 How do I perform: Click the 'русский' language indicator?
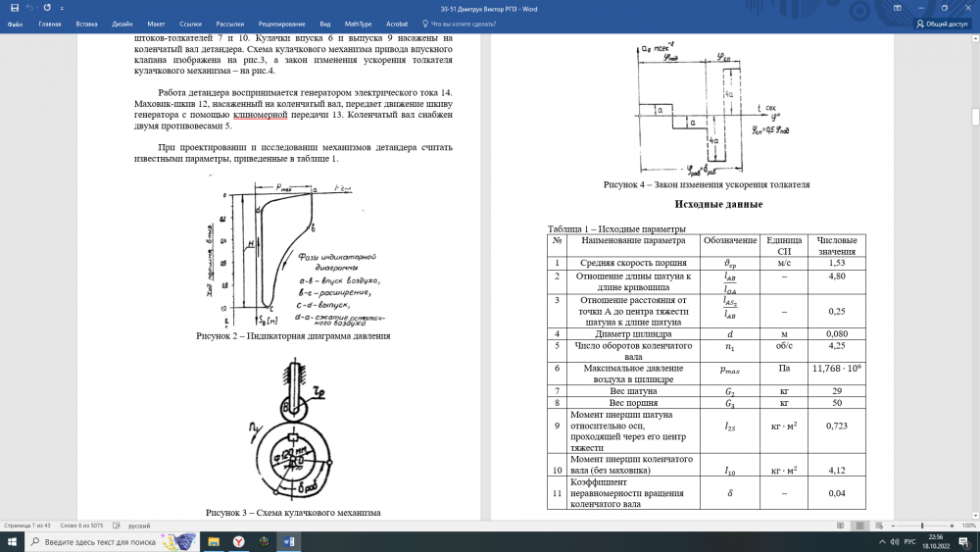[139, 526]
